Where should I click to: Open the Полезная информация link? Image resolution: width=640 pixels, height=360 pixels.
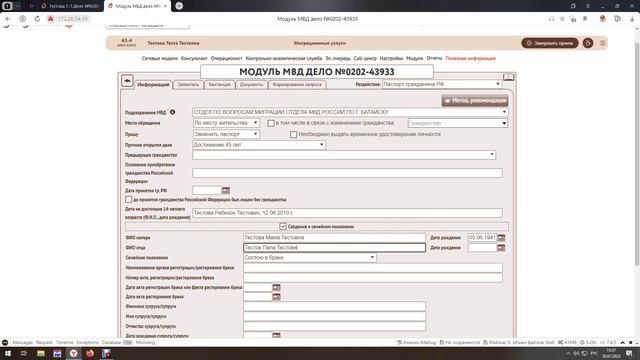(x=470, y=58)
